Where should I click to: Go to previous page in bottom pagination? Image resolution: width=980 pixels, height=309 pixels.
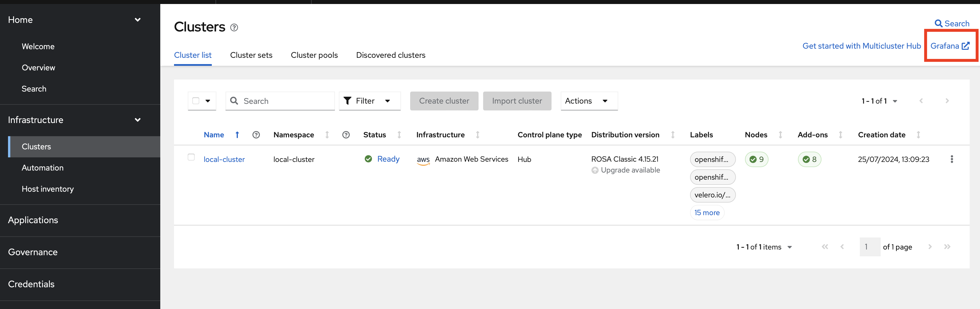[x=842, y=247]
